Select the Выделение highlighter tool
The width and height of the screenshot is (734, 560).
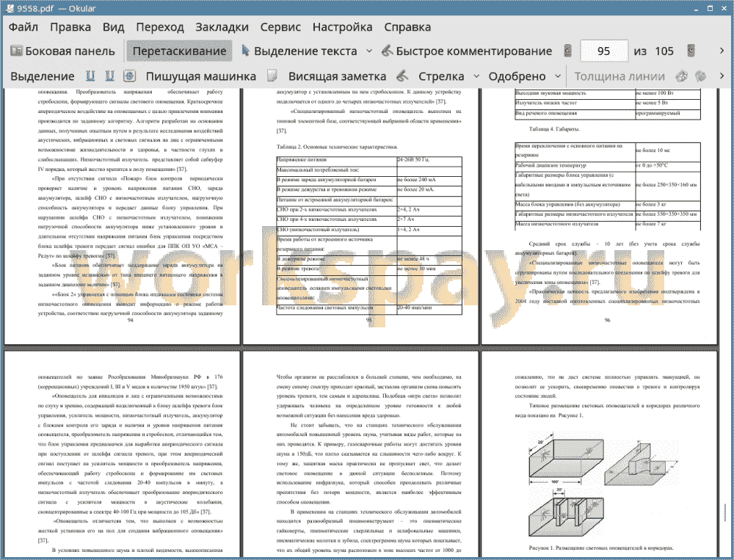42,76
